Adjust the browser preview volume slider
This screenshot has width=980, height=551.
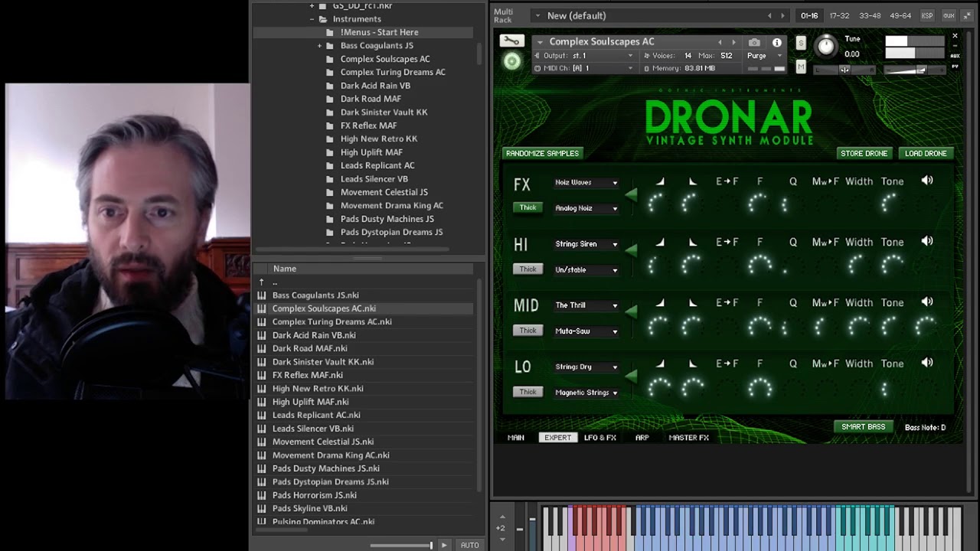click(402, 545)
